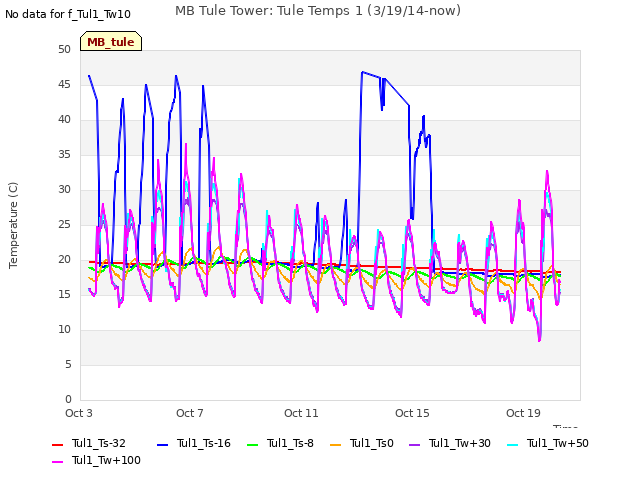Click the 5 y-axis tick label
The height and width of the screenshot is (480, 640).
(x=68, y=364)
